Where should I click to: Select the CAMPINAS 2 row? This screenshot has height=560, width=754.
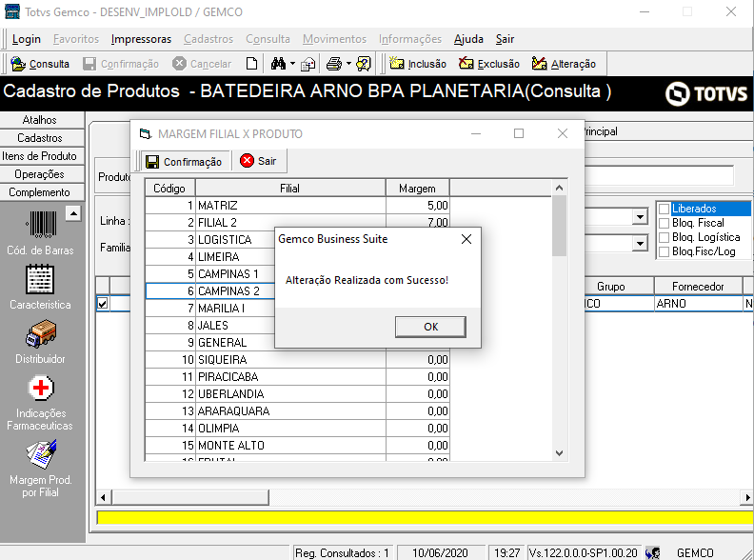(209, 291)
